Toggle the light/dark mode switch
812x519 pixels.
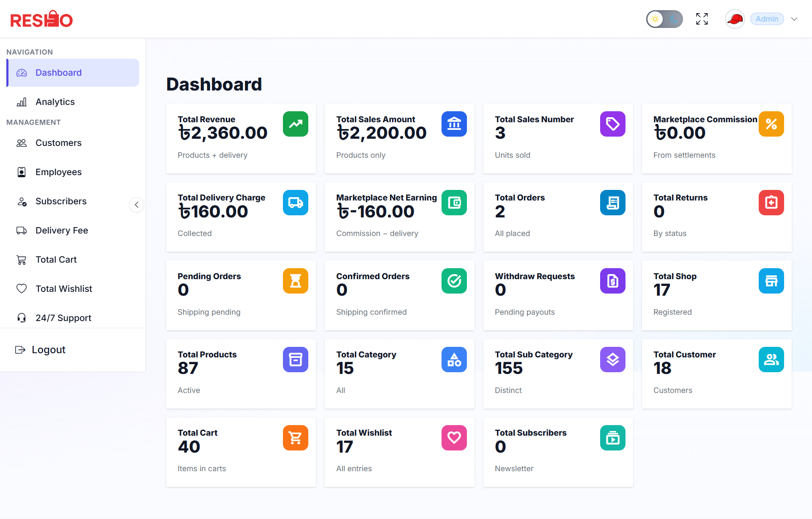pyautogui.click(x=664, y=19)
